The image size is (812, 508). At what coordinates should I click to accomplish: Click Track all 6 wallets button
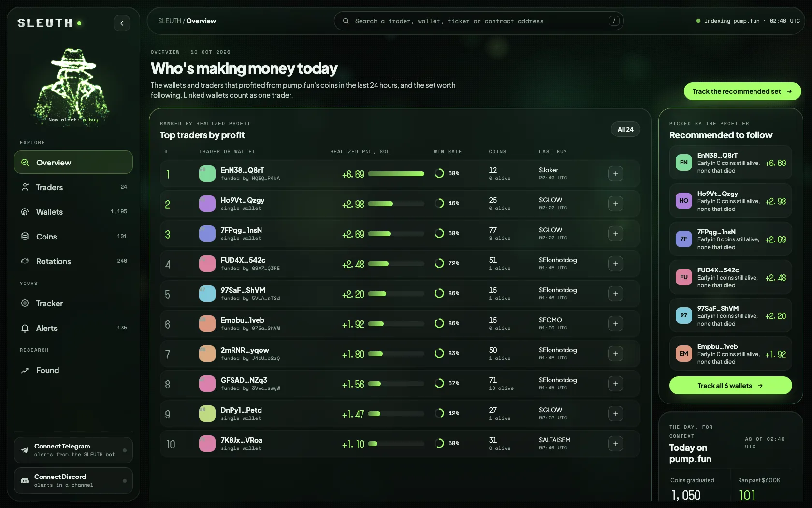point(731,386)
